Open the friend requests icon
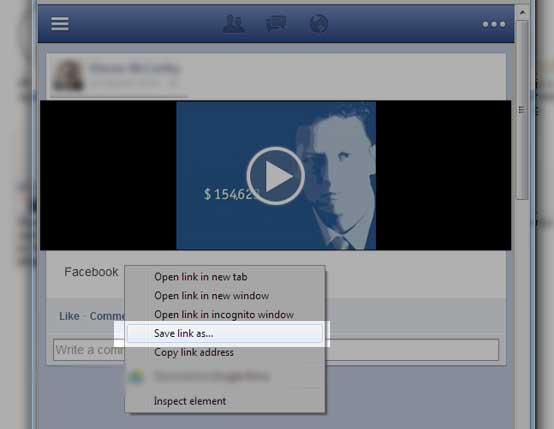This screenshot has width=554, height=429. point(234,24)
